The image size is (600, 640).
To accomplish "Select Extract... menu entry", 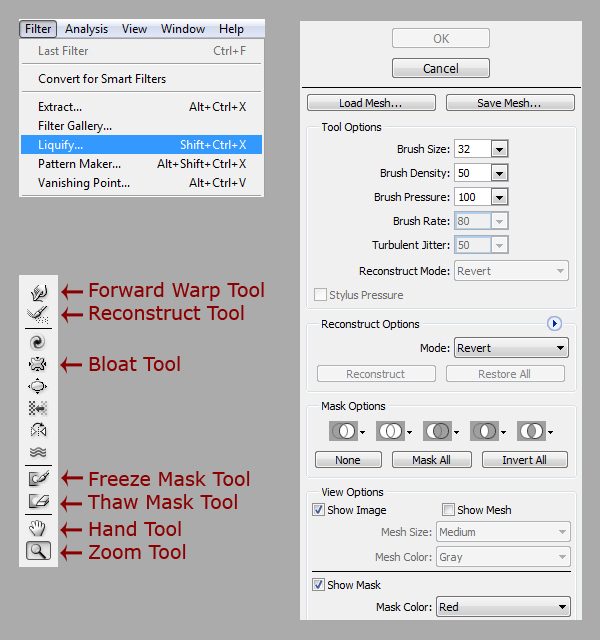I will (142, 107).
